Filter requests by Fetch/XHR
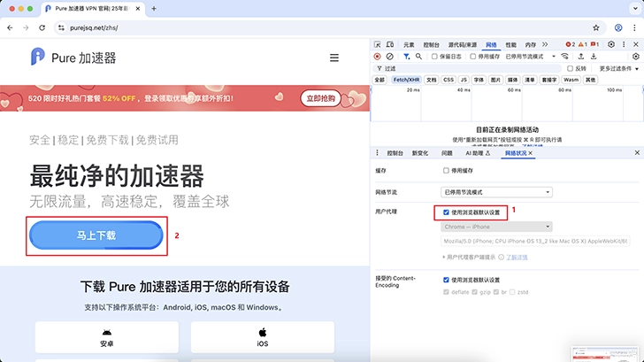This screenshot has height=362, width=644. 406,80
